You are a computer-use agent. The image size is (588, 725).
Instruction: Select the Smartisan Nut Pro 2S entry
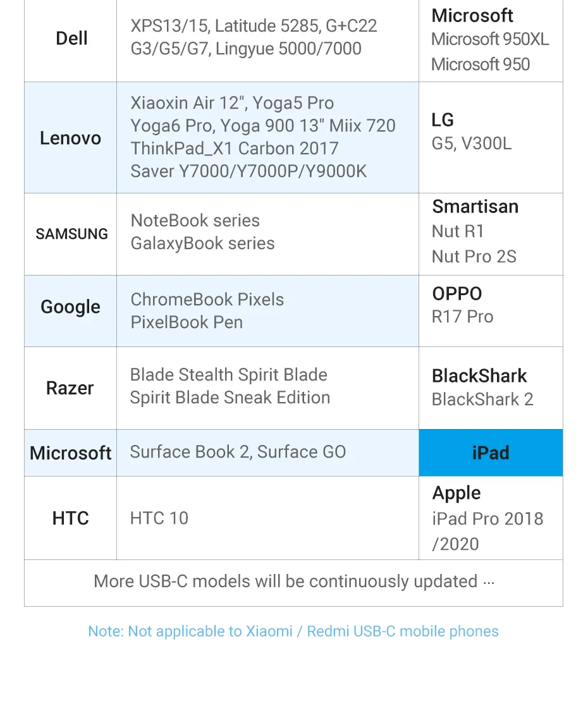474,257
